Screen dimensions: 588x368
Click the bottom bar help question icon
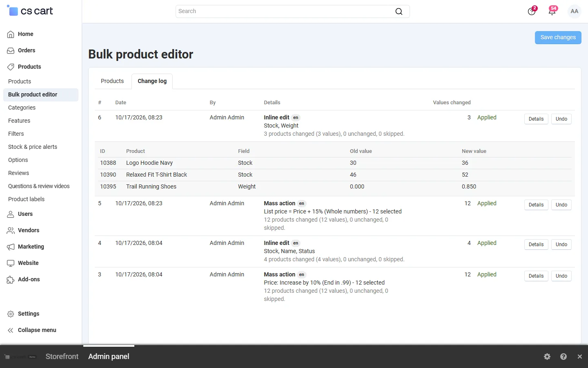coord(563,357)
